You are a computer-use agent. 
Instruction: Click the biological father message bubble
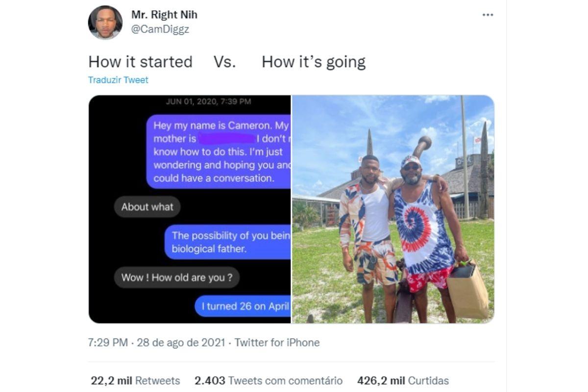(x=227, y=242)
